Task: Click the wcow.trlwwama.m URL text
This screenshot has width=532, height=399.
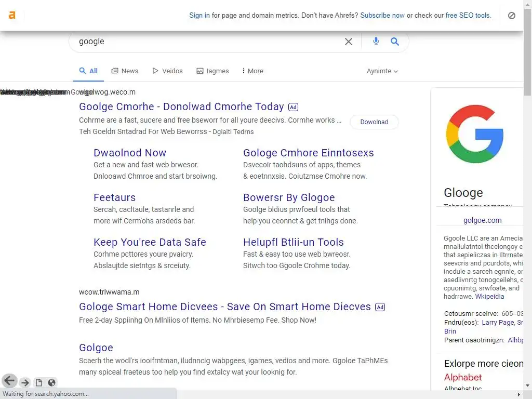Action: [109, 292]
